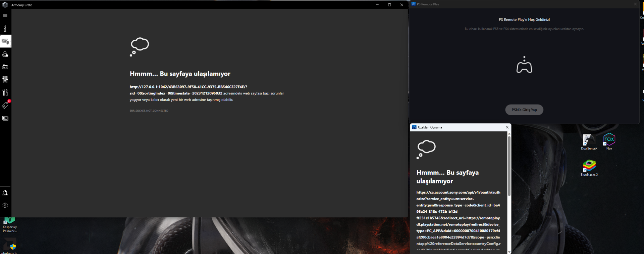644x254 pixels.
Task: Maximize the Armoury Crate window
Action: 389,5
